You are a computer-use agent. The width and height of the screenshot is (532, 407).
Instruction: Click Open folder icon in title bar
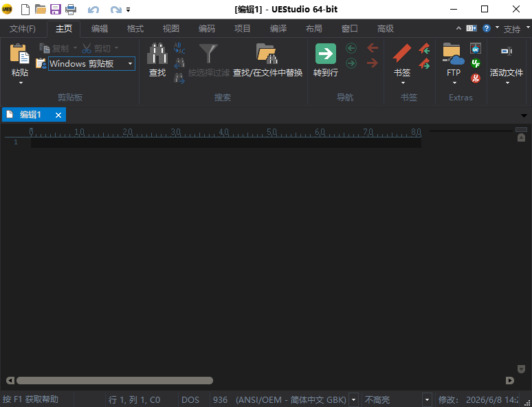41,9
